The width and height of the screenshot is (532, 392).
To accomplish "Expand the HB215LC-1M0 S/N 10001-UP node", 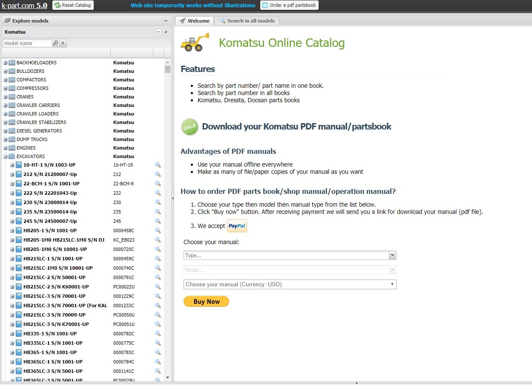I will 12,268.
